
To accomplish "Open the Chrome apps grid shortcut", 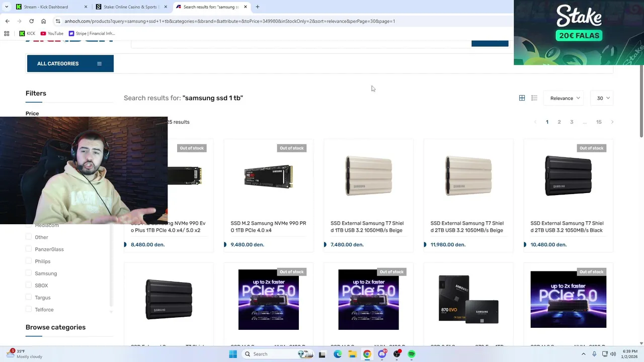I will (7, 34).
